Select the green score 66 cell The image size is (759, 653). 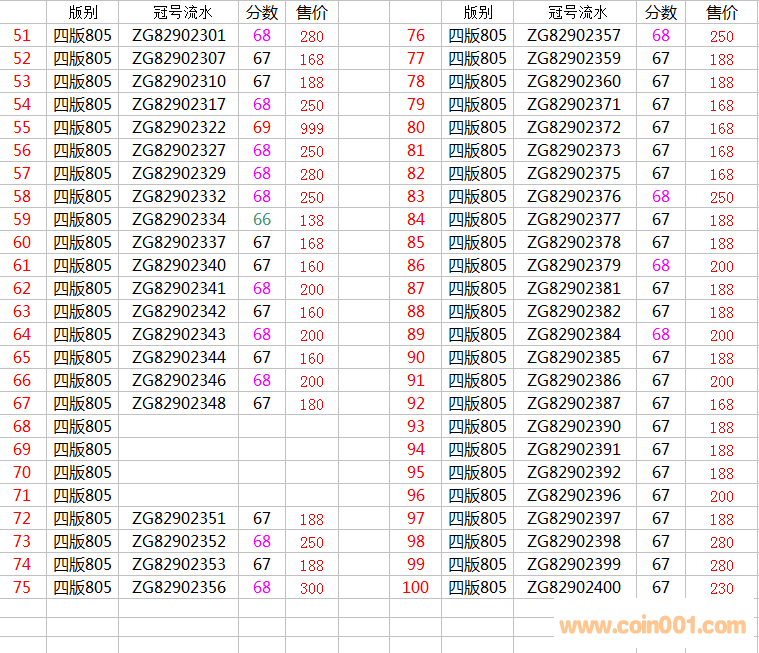pyautogui.click(x=262, y=220)
